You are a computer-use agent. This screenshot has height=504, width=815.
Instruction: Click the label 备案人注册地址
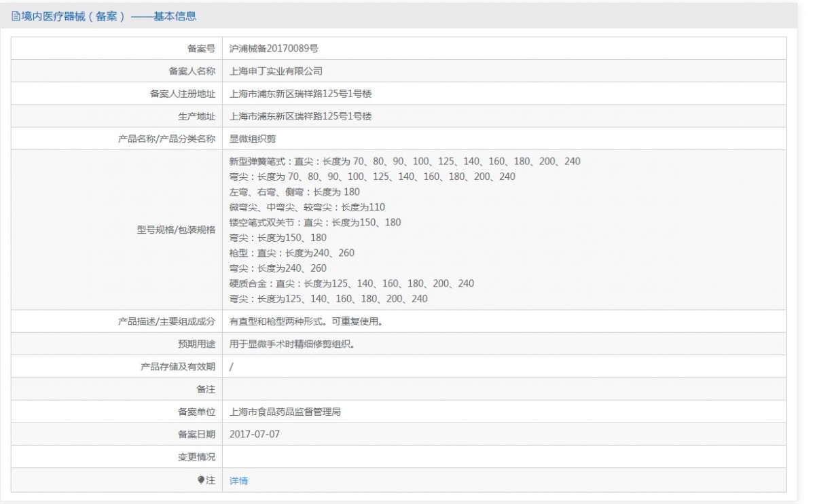(183, 94)
